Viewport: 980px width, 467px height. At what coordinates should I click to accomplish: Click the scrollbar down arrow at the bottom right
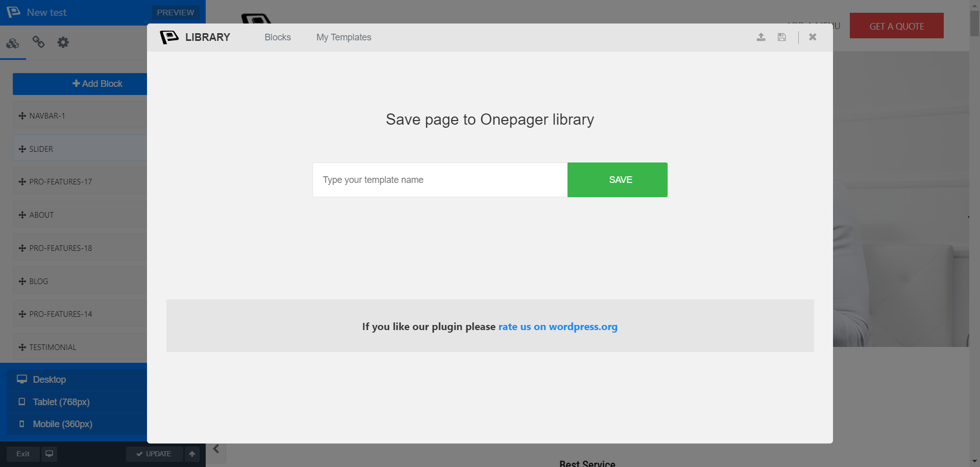click(975, 461)
